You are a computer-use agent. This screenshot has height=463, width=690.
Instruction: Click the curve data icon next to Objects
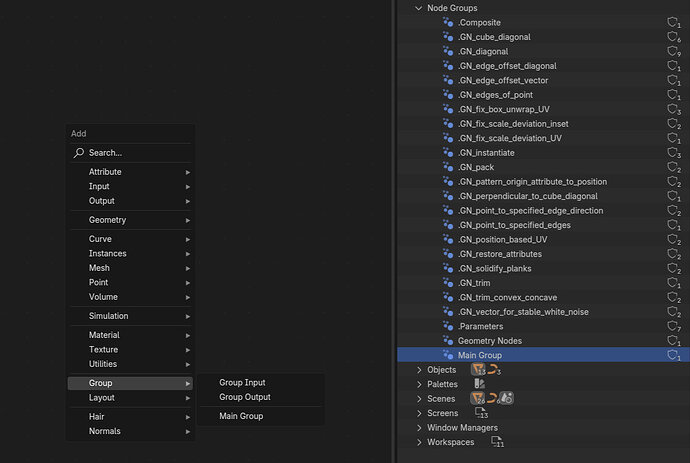[x=494, y=369]
